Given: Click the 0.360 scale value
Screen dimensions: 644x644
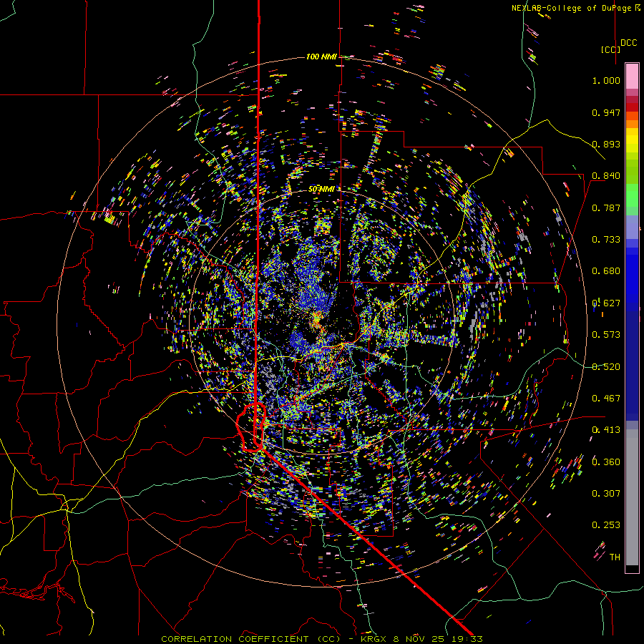Looking at the screenshot, I should pos(606,462).
